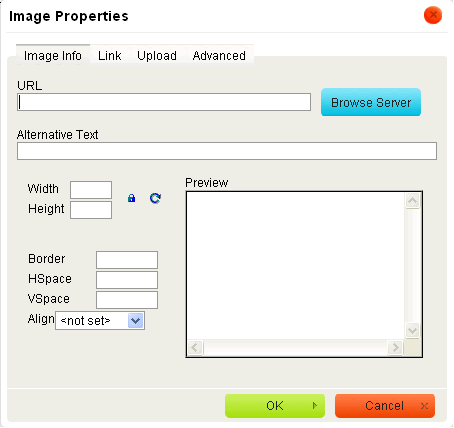Click the Alternative Text field
Screen dimensions: 454x428
[227, 151]
